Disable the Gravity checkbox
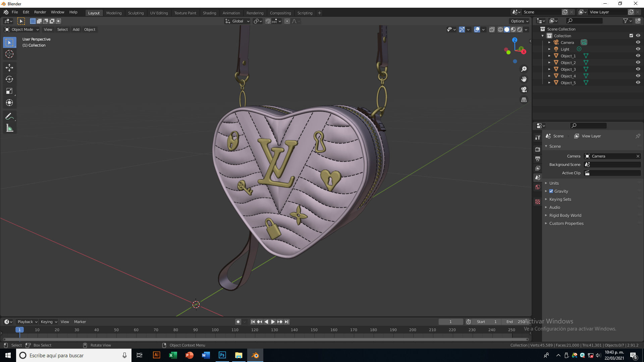Image resolution: width=644 pixels, height=362 pixels. pyautogui.click(x=551, y=191)
